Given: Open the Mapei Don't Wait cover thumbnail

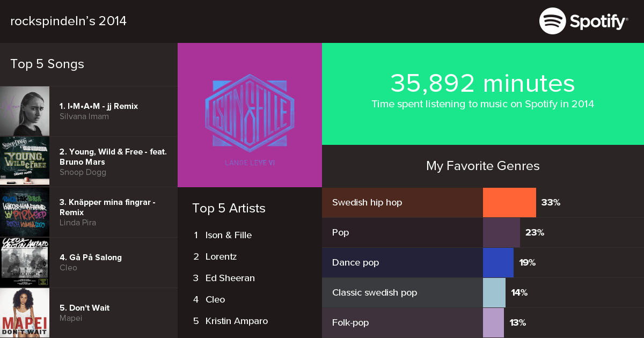Looking at the screenshot, I should click(x=25, y=313).
